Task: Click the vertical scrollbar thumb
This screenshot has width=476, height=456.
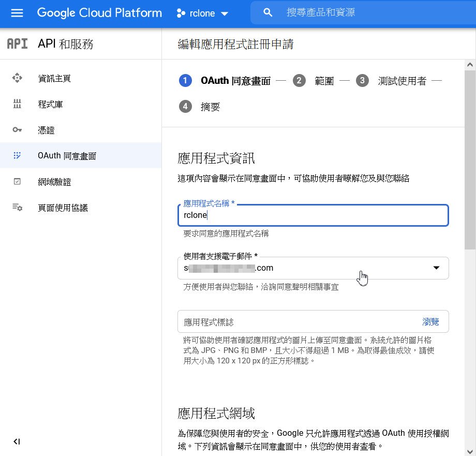Action: (470, 160)
